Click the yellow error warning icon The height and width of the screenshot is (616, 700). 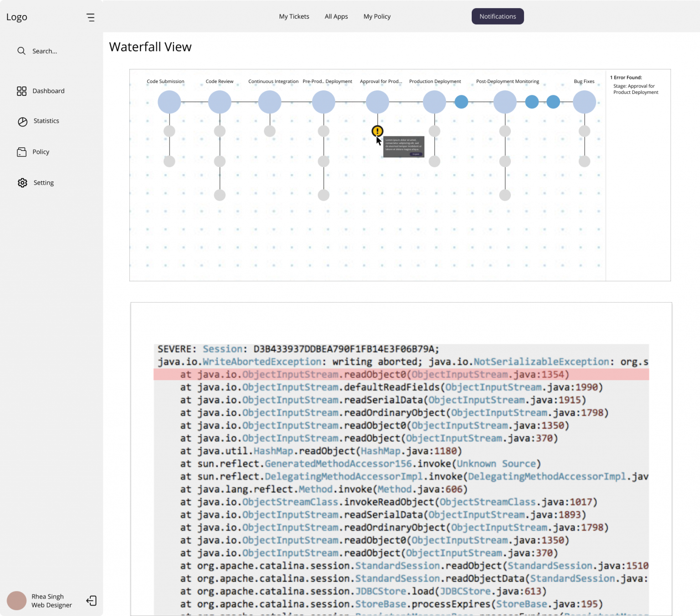tap(377, 131)
